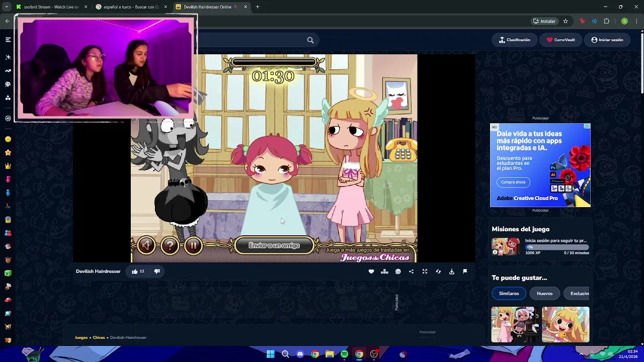Select the Similares tab
Image resolution: width=644 pixels, height=362 pixels.
pyautogui.click(x=509, y=294)
